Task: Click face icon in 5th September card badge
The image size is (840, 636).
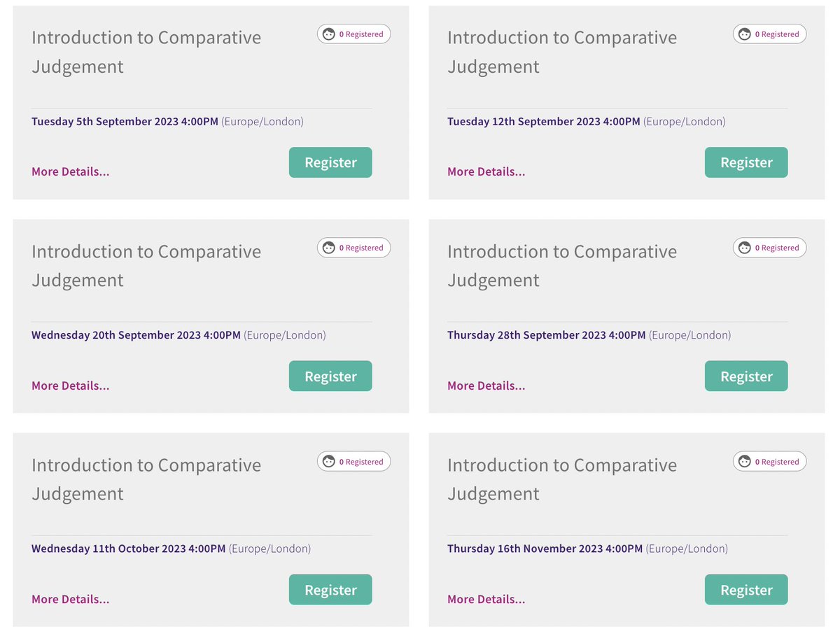Action: coord(328,34)
